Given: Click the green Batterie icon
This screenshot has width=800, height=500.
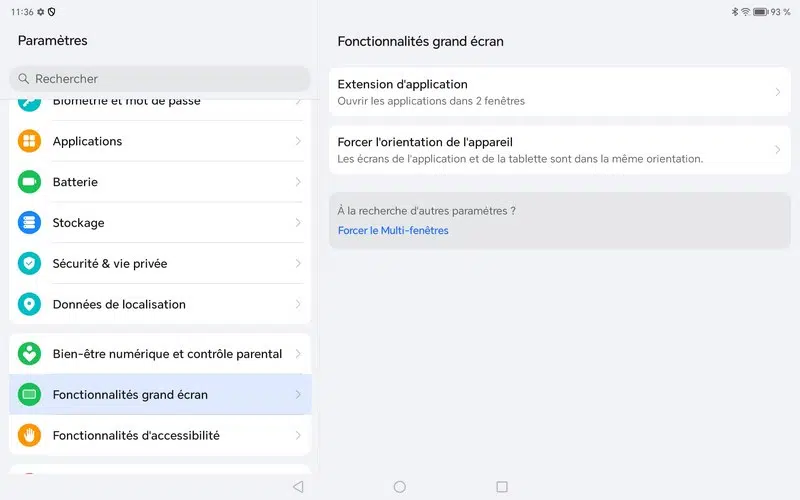Looking at the screenshot, I should pos(30,182).
